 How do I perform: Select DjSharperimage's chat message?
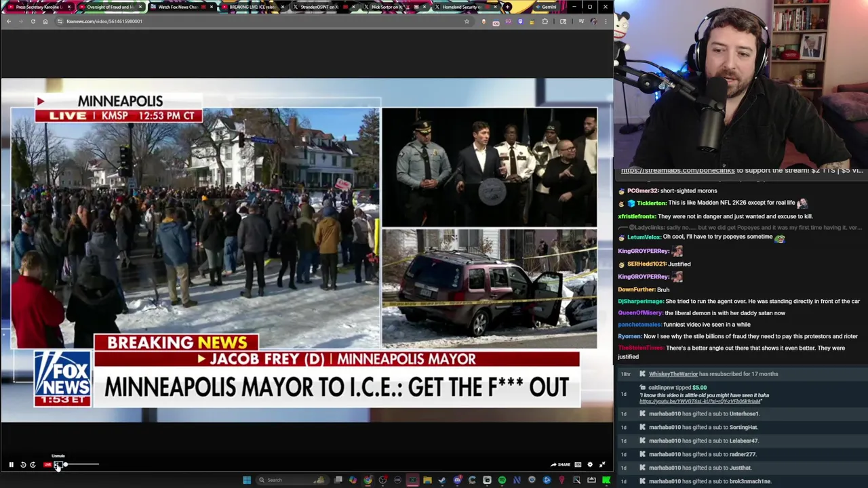tap(738, 302)
